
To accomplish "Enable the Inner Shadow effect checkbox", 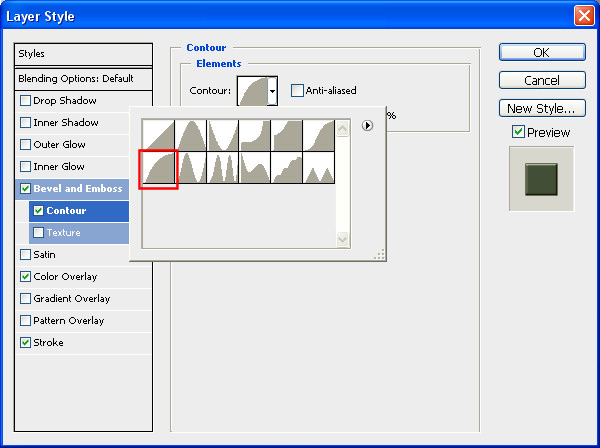I will (x=25, y=122).
